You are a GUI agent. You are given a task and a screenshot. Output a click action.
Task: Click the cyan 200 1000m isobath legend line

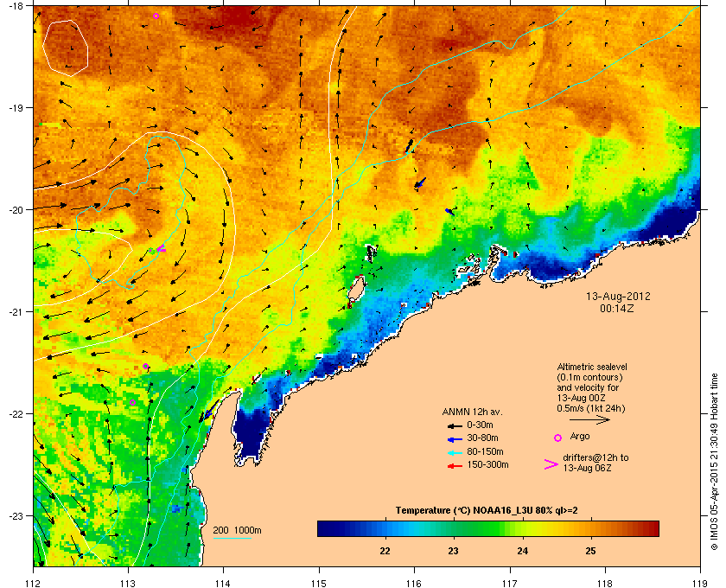[232, 538]
